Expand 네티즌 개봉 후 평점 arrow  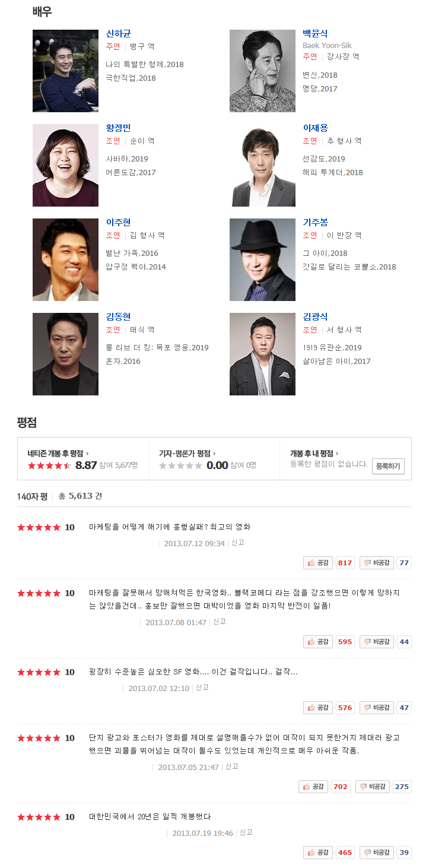coord(58,453)
